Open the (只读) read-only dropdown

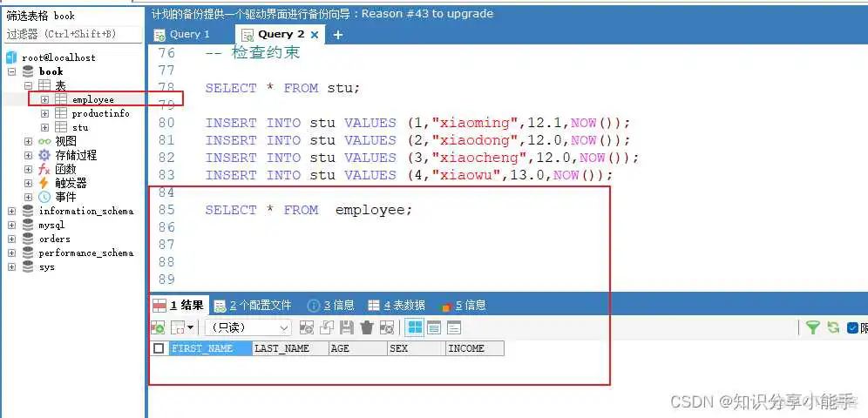click(x=248, y=328)
